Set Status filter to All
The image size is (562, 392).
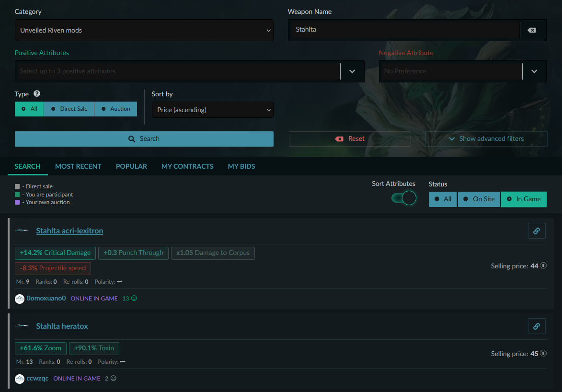[443, 199]
